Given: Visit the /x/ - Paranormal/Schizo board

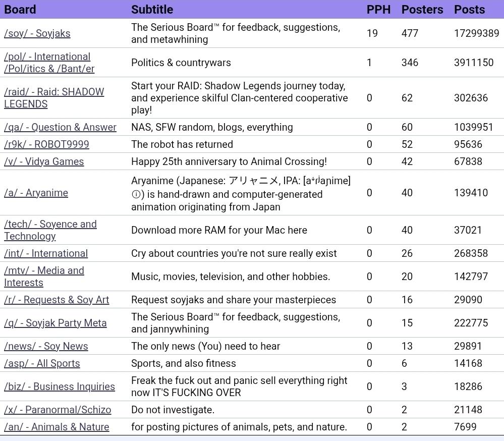Looking at the screenshot, I should [x=58, y=410].
